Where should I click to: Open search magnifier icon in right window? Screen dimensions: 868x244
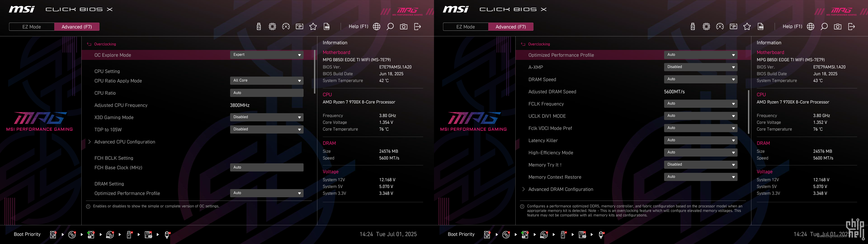(x=824, y=27)
